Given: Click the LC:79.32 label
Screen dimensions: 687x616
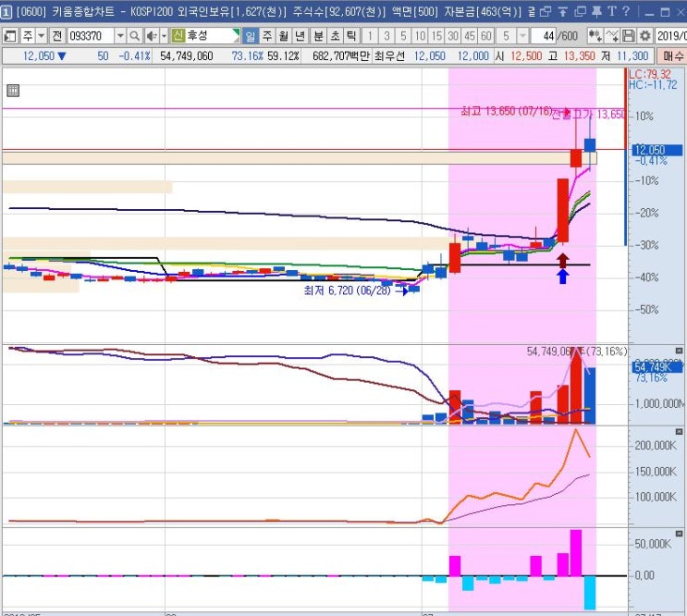Looking at the screenshot, I should (649, 75).
